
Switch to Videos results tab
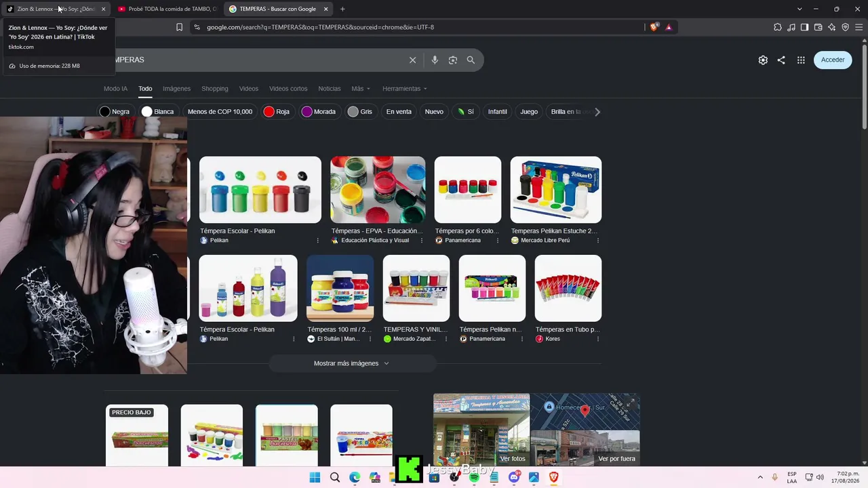point(249,89)
